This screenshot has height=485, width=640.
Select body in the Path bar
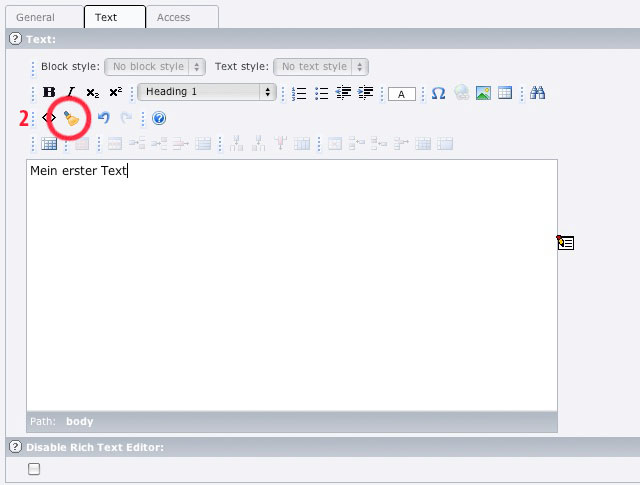pyautogui.click(x=80, y=421)
